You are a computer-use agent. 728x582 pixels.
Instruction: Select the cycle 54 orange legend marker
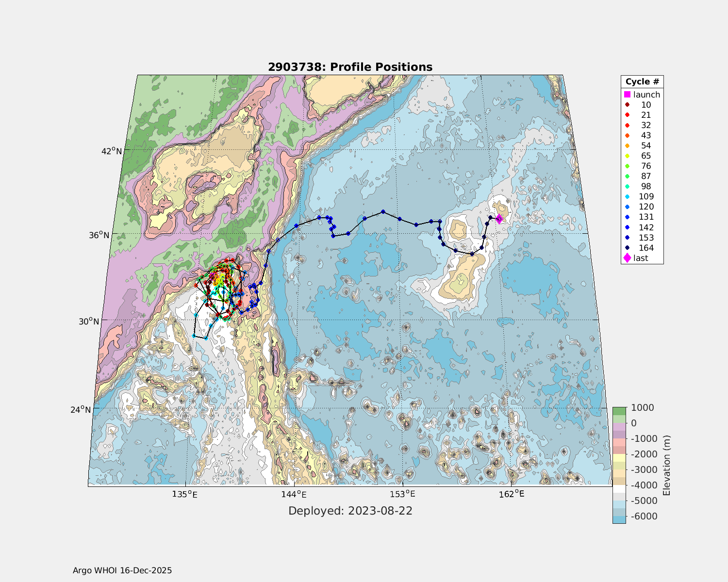point(627,146)
